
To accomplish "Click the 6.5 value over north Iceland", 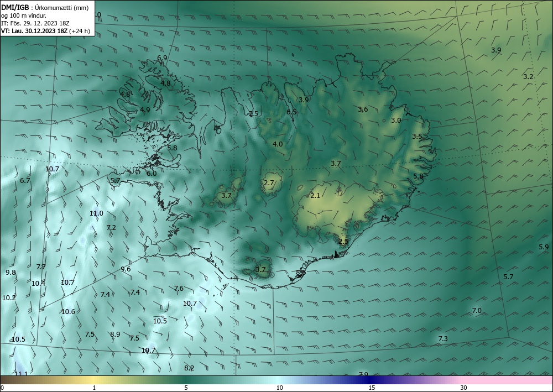I will tap(291, 112).
